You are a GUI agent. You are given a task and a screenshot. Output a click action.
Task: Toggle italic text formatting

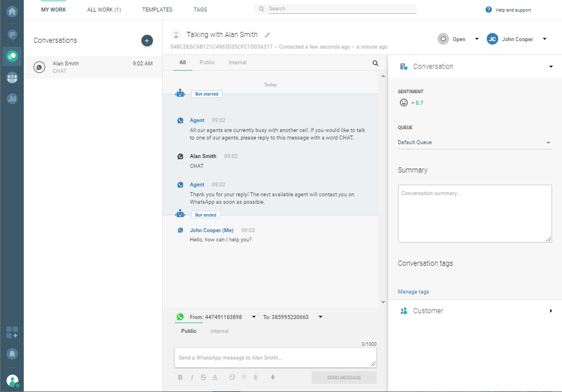pos(192,378)
